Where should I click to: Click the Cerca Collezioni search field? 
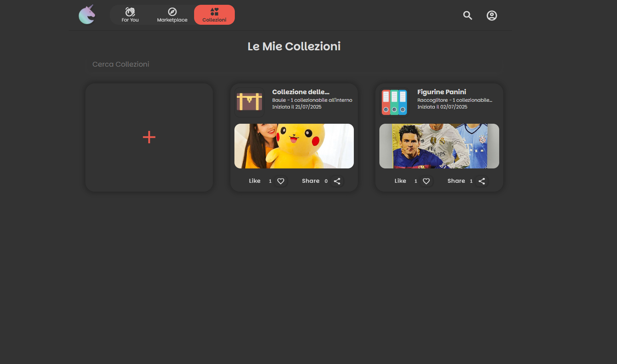(x=294, y=64)
